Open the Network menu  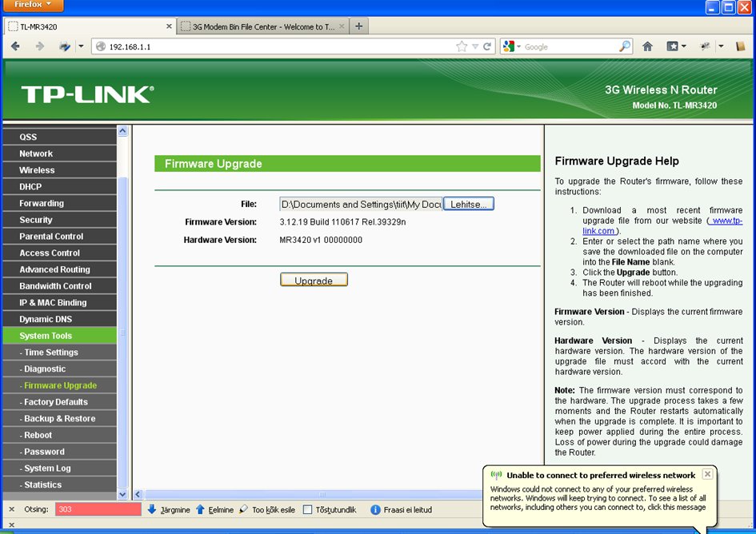[x=60, y=153]
